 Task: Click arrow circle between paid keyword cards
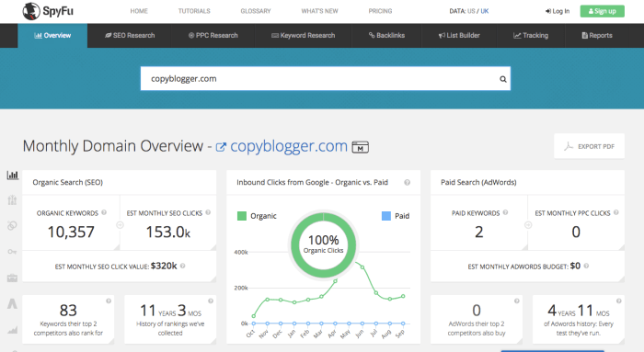[528, 225]
